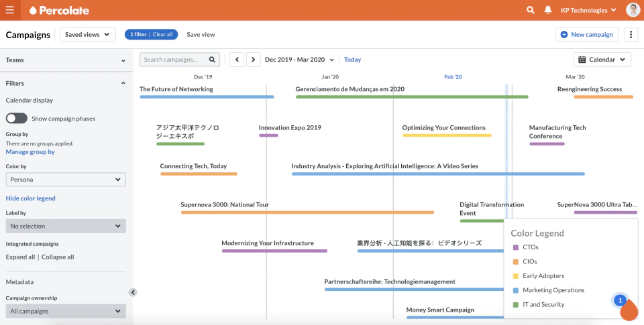This screenshot has width=644, height=325.
Task: Open Saved views dropdown
Action: coord(87,34)
